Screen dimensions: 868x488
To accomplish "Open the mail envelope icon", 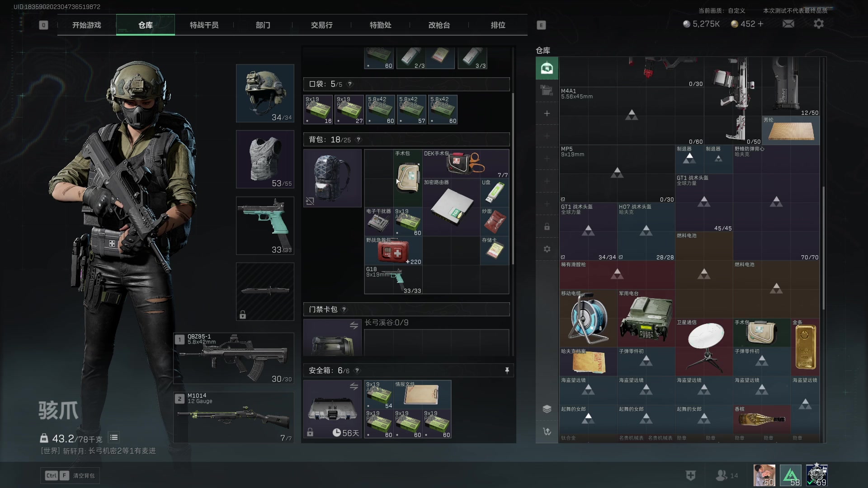I will [x=788, y=23].
